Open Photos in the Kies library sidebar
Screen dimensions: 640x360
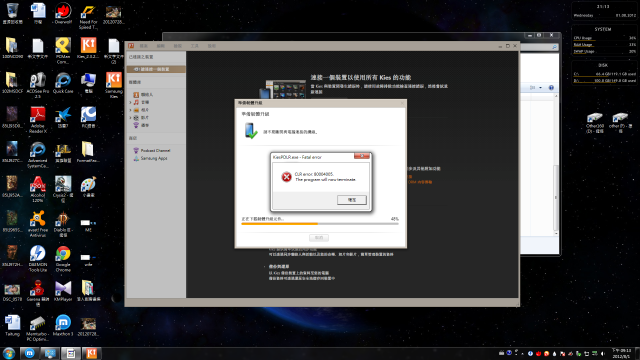141,110
